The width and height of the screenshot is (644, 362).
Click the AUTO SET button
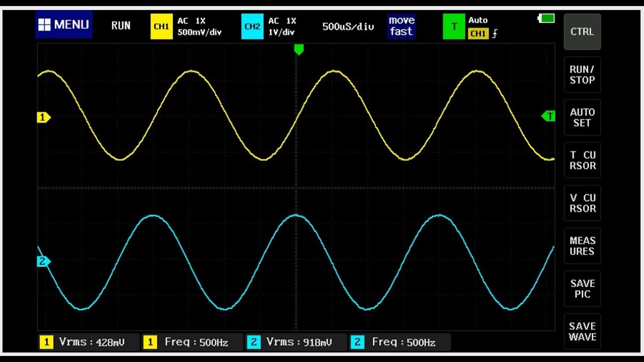point(582,117)
